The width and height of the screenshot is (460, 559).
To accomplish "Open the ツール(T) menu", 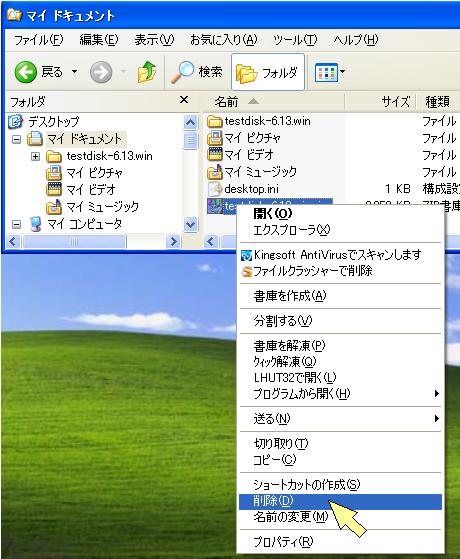I will tap(295, 40).
